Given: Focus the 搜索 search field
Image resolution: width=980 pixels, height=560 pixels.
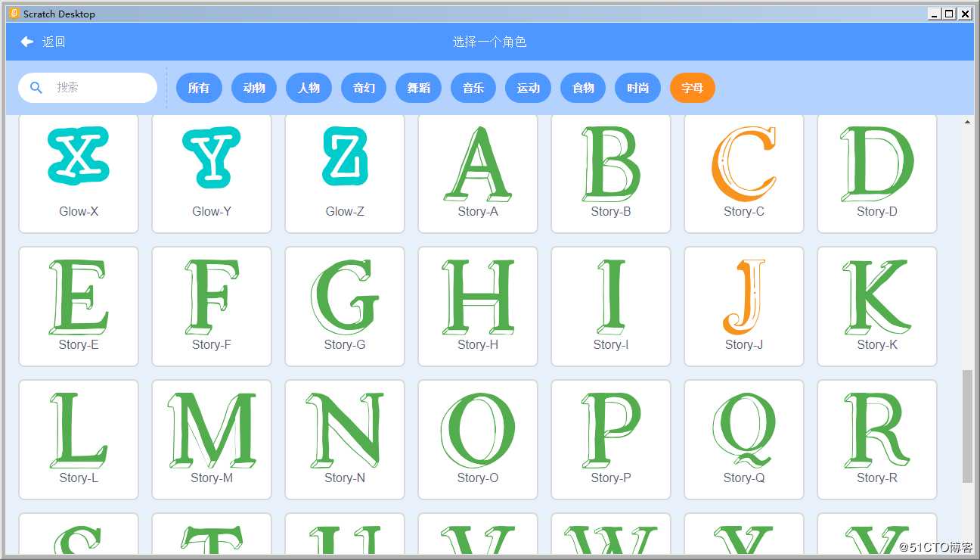Looking at the screenshot, I should coord(88,88).
